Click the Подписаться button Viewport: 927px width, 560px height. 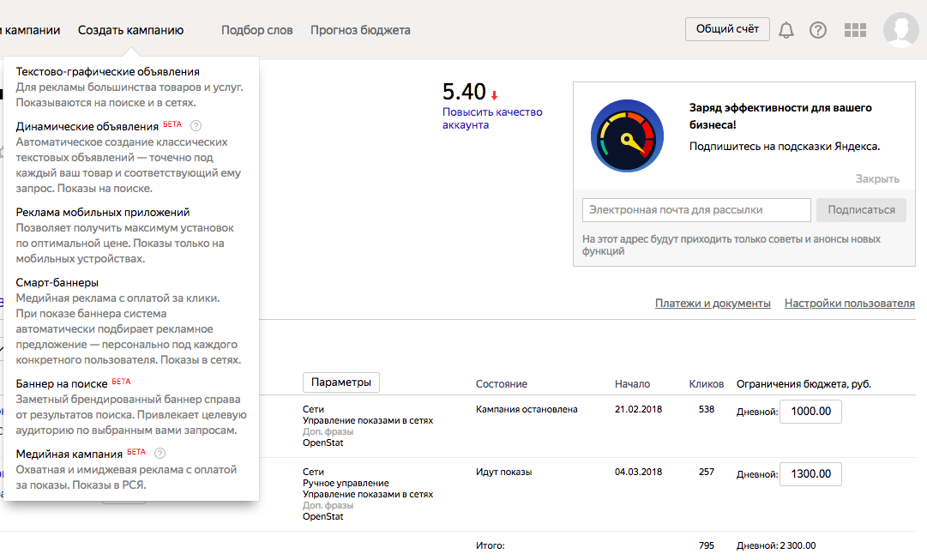coord(861,210)
